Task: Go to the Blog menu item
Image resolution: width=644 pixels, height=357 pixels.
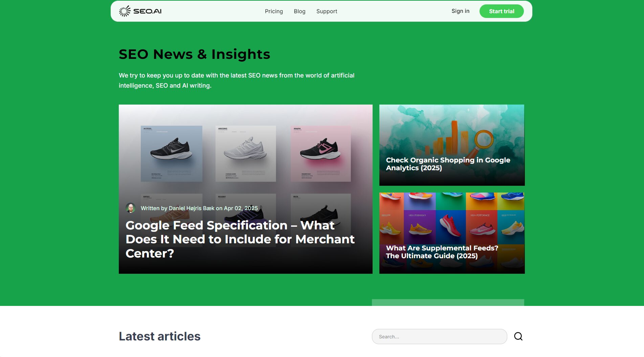Action: tap(299, 11)
